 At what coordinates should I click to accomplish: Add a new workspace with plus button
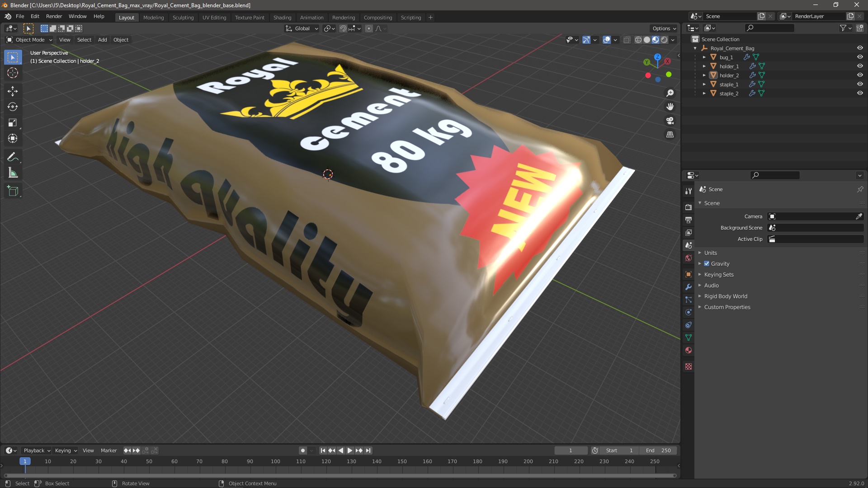click(x=430, y=17)
